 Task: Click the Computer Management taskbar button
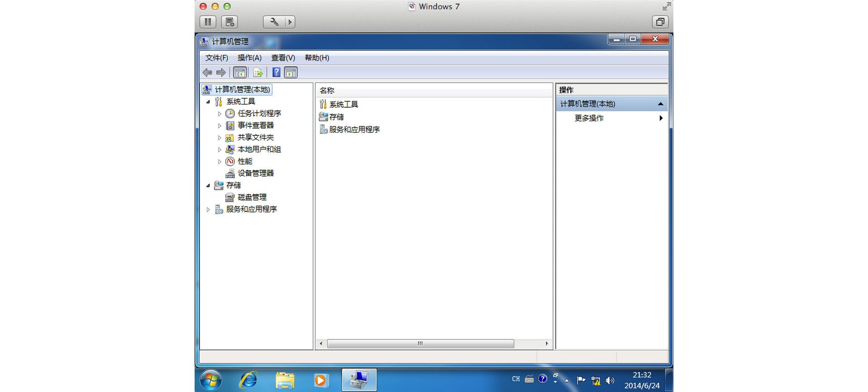pos(359,380)
